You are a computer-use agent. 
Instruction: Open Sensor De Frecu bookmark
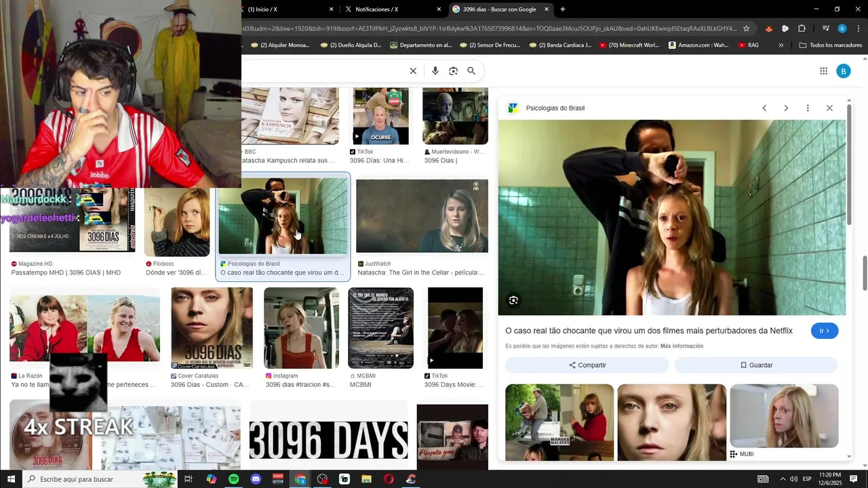[x=490, y=45]
